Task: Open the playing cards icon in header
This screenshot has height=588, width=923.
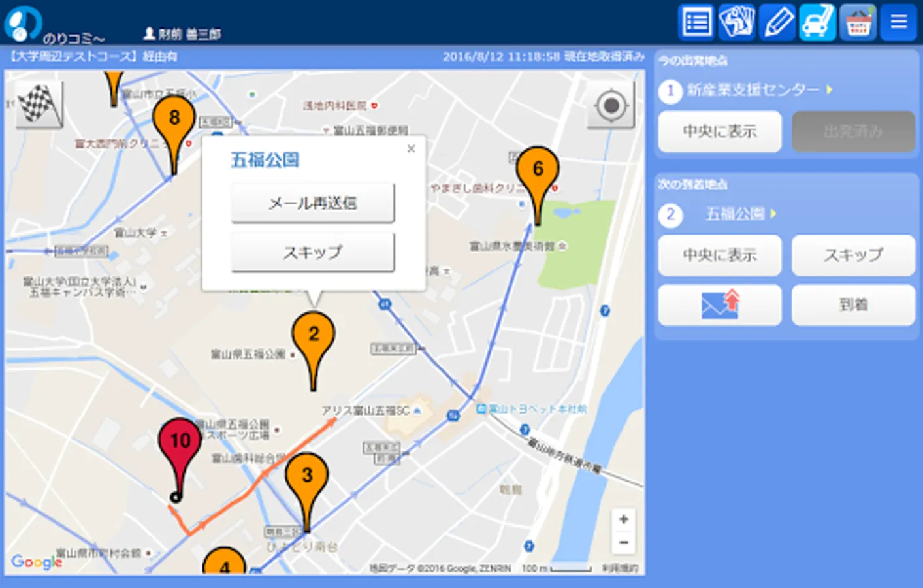Action: (x=737, y=23)
